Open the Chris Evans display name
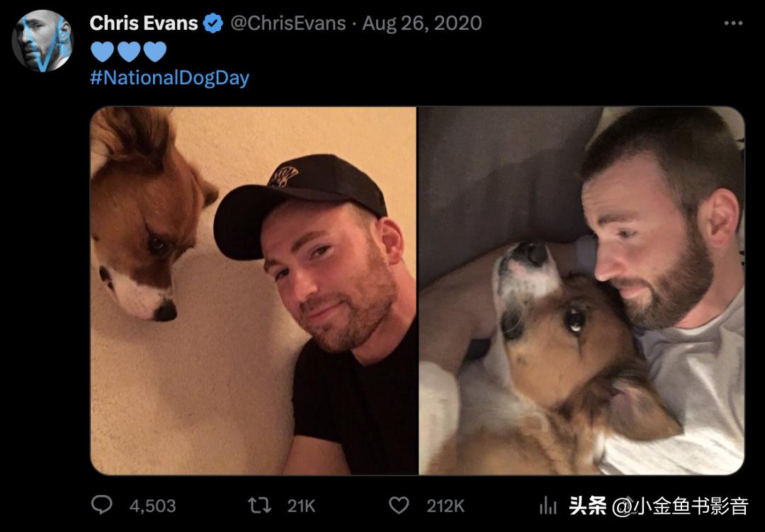Viewport: 765px width, 532px height. (143, 23)
